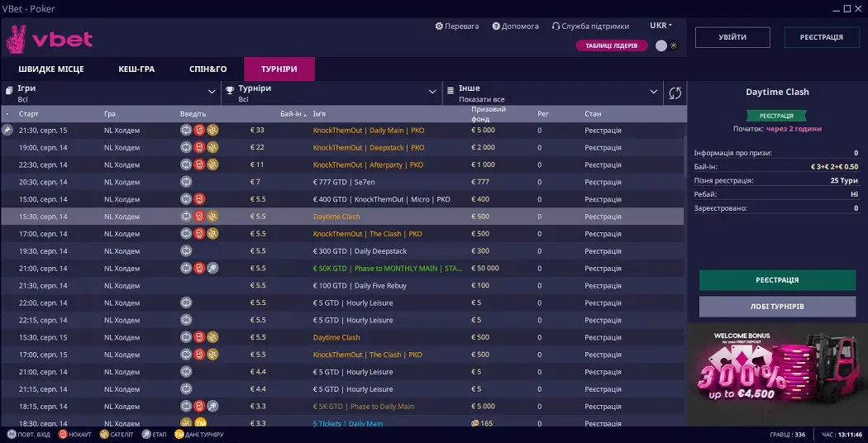Open the Інше filter dropdown
This screenshot has height=443, width=868.
[x=552, y=93]
